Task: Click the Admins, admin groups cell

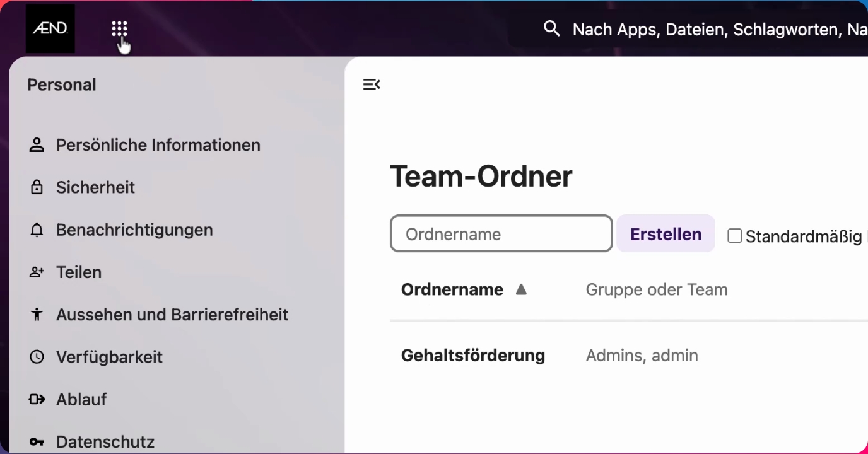Action: pos(642,356)
